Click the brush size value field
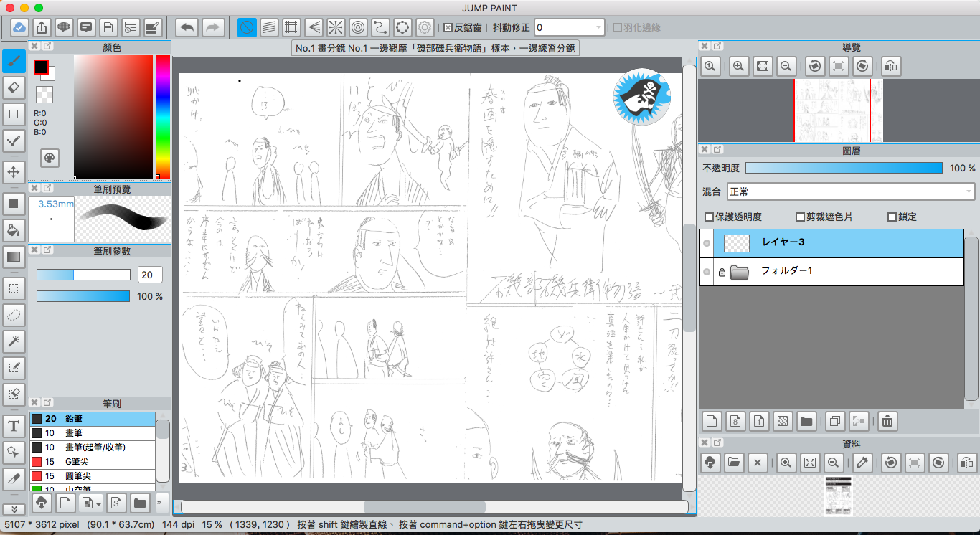This screenshot has height=535, width=980. (x=151, y=275)
